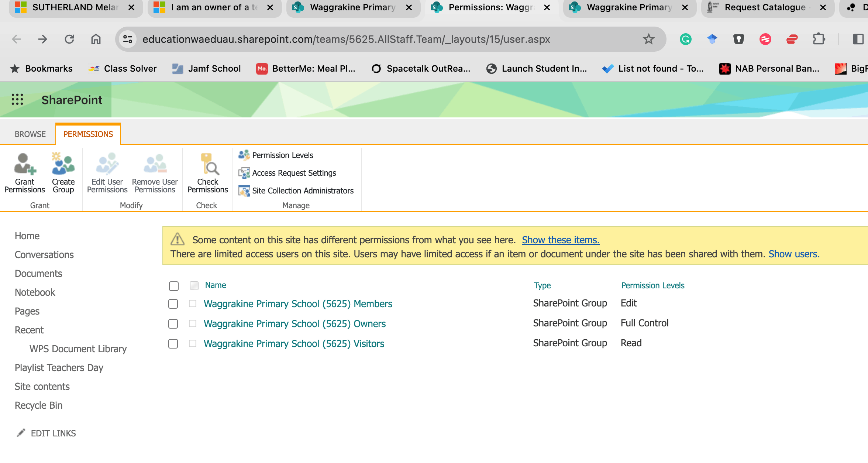Close the SUTHERLAND Melar tab

(131, 7)
